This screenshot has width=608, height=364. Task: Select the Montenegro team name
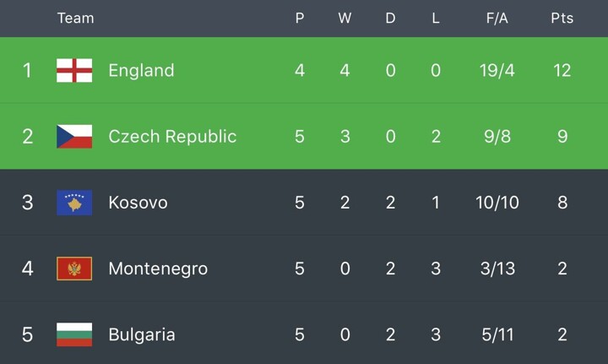tap(158, 269)
